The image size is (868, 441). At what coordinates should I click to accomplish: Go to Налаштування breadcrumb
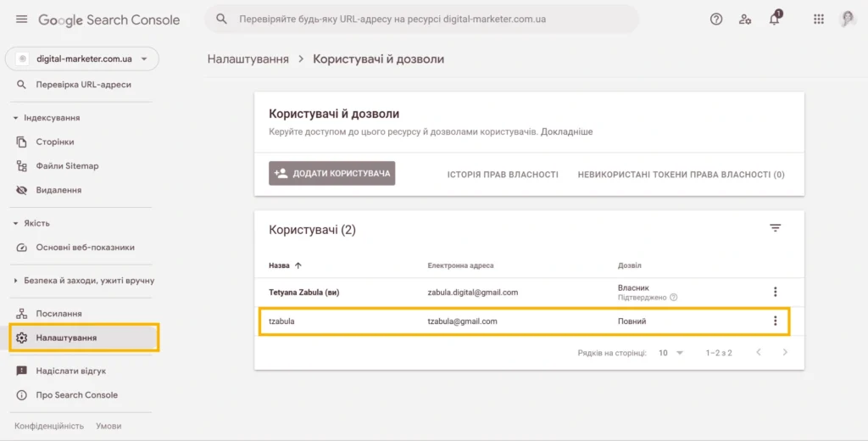pyautogui.click(x=248, y=59)
